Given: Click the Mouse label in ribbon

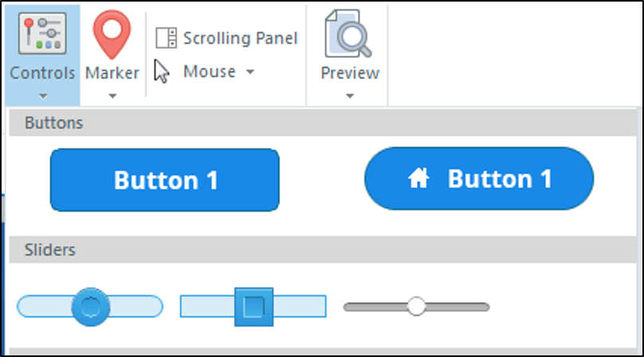Looking at the screenshot, I should coord(210,72).
